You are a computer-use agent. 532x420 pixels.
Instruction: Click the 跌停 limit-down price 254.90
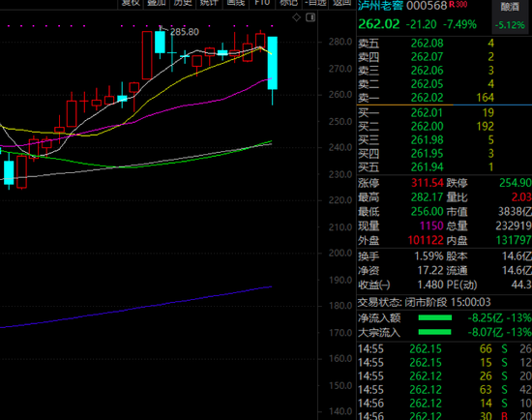[x=516, y=183]
